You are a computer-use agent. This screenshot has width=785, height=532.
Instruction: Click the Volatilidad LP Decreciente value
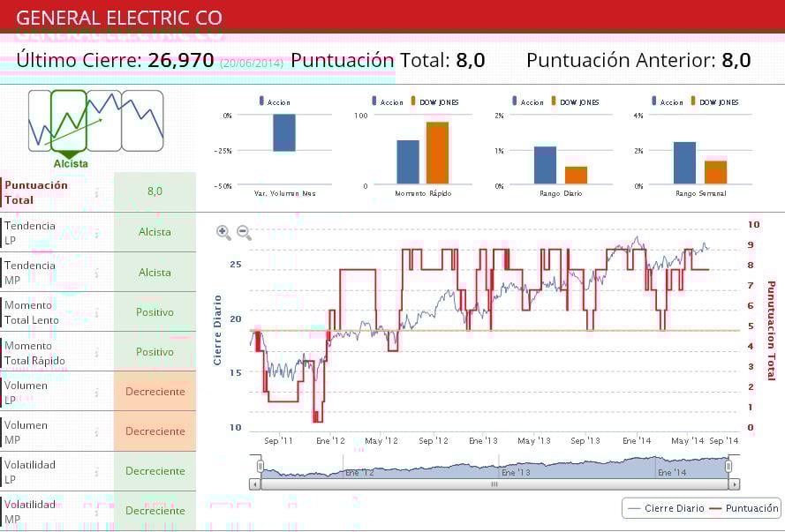click(x=155, y=471)
